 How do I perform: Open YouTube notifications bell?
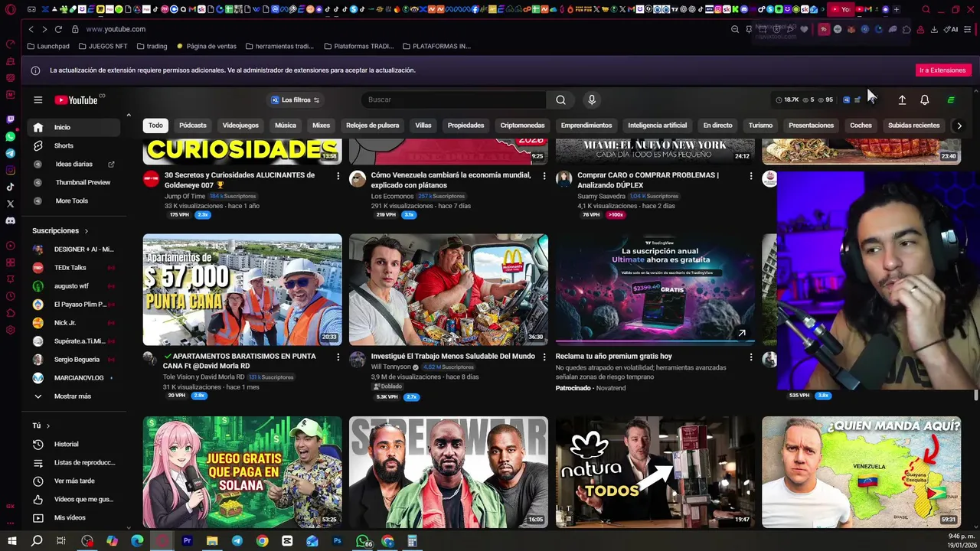pyautogui.click(x=924, y=99)
